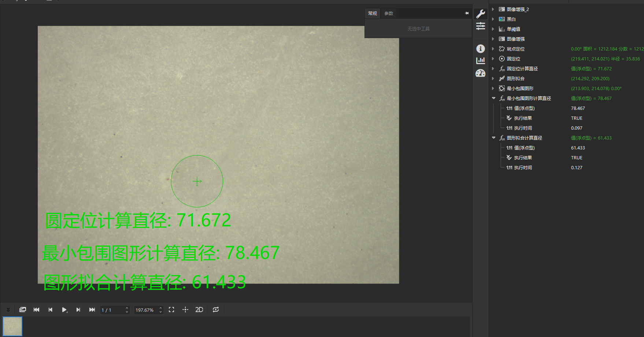Click the 197.67% zoom level field
This screenshot has width=644, height=337.
click(145, 310)
